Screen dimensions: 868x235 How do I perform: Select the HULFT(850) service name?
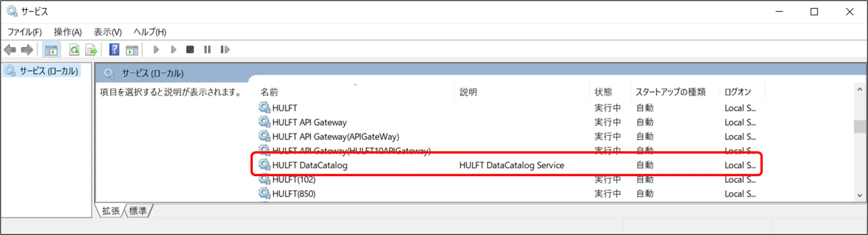[x=294, y=194]
